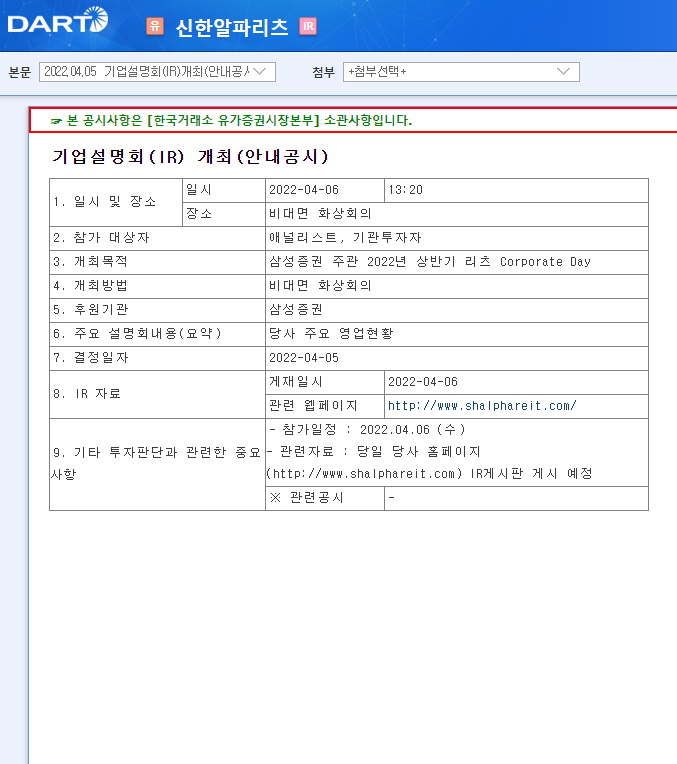Click the decision date 2022-04-05
This screenshot has height=764, width=677.
(304, 358)
